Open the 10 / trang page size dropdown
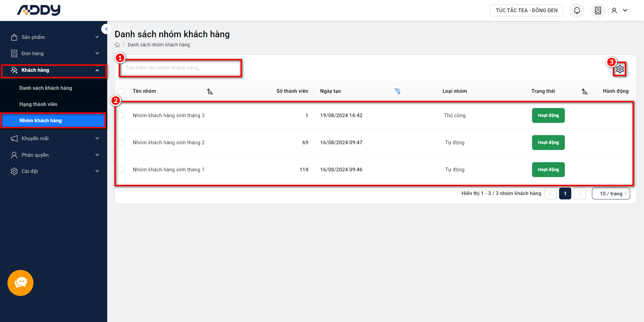 pyautogui.click(x=611, y=194)
